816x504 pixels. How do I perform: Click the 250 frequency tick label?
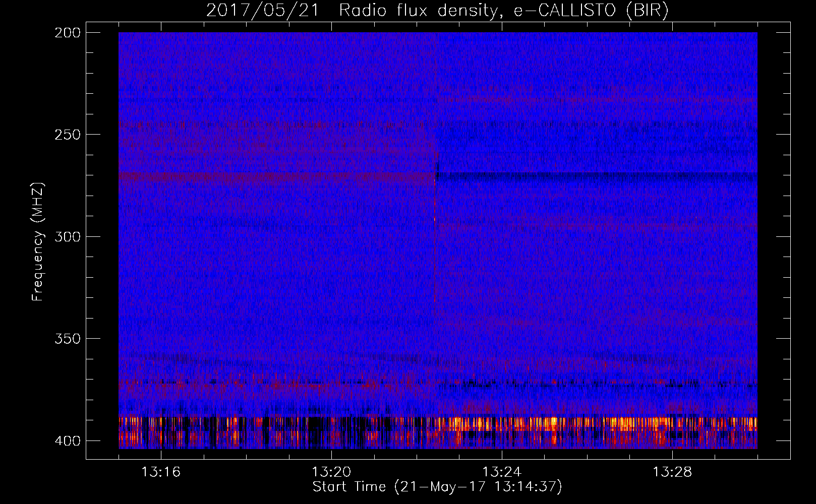68,135
